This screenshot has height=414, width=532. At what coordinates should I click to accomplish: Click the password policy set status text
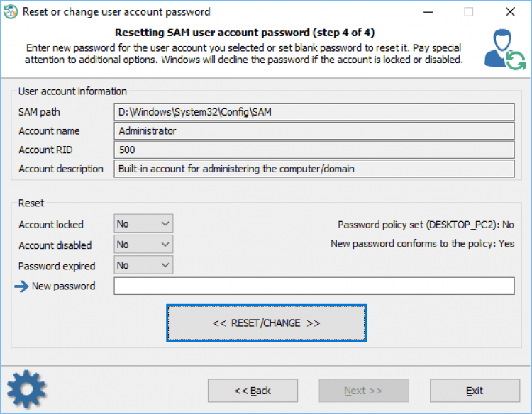click(426, 225)
